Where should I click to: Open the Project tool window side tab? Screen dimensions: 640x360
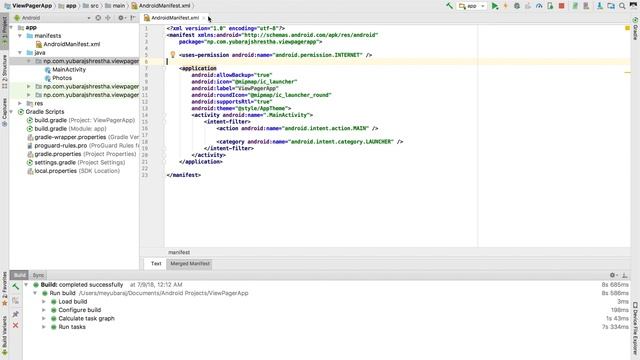point(4,32)
